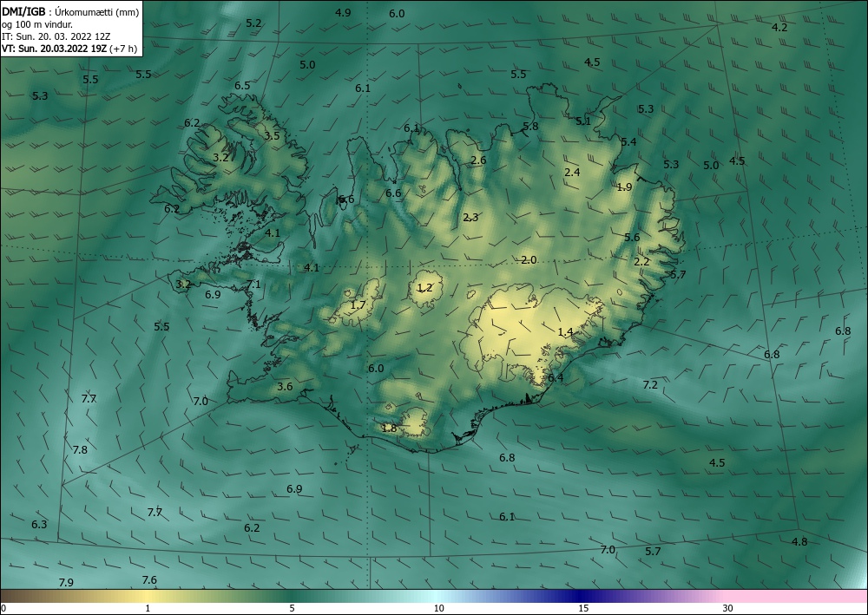
Task: Click the 1.2 value inside the glacier outline
Action: 424,287
